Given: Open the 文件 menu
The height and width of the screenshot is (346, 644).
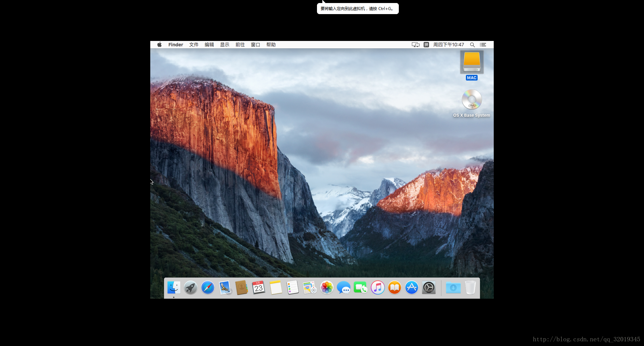Looking at the screenshot, I should (194, 45).
